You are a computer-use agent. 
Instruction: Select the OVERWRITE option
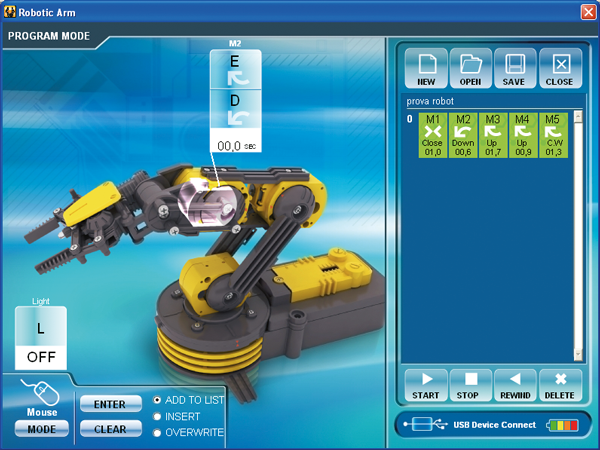pos(188,433)
